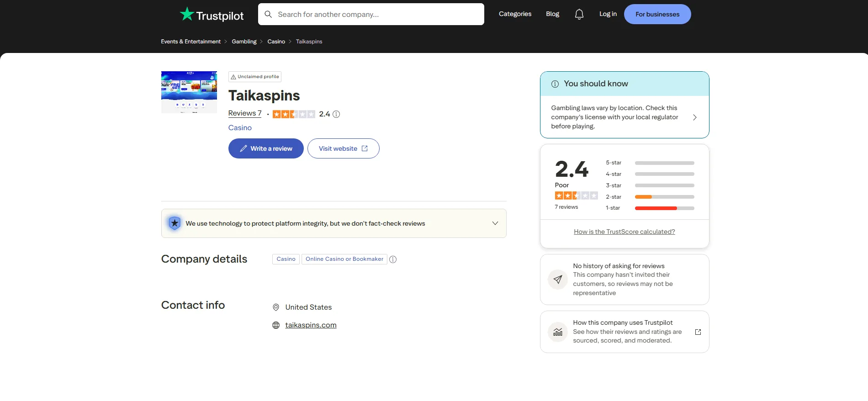The width and height of the screenshot is (868, 401).
Task: Open taikaspins.com website link
Action: (311, 325)
